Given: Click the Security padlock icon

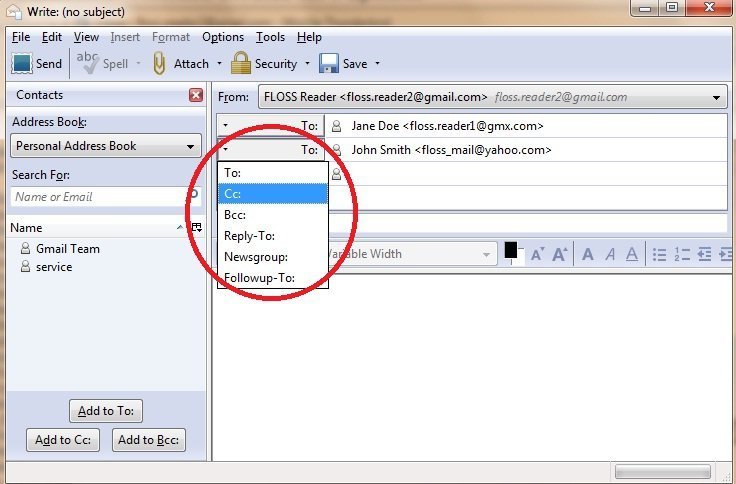Looking at the screenshot, I should [x=241, y=63].
